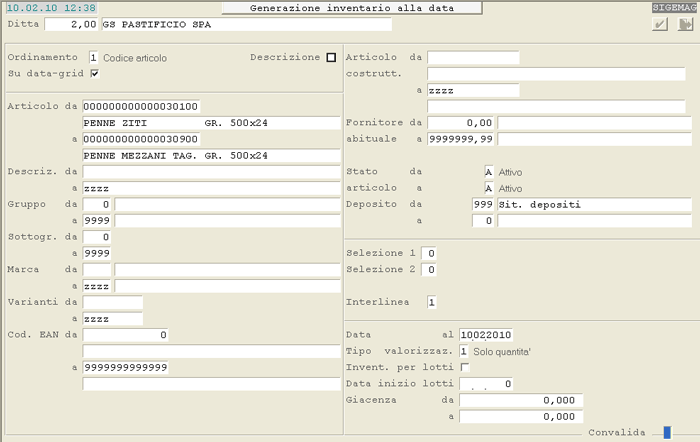Viewport: 700px width, 442px height.
Task: Click Sottogr. a 9999 field
Action: (x=97, y=253)
